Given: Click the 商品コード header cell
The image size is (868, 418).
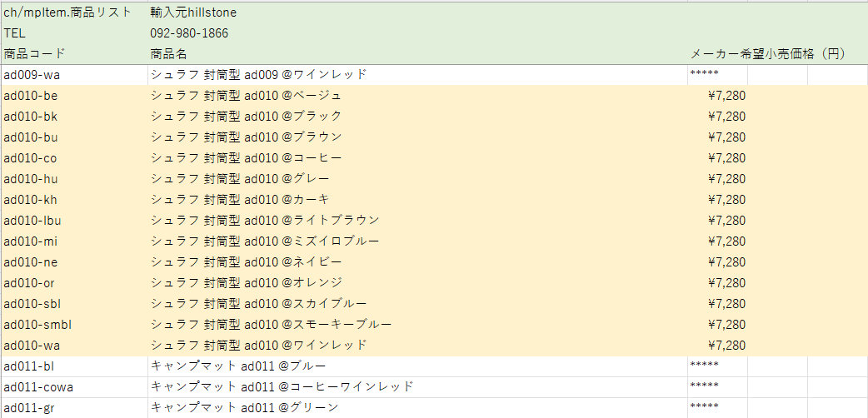Looking at the screenshot, I should 34,53.
